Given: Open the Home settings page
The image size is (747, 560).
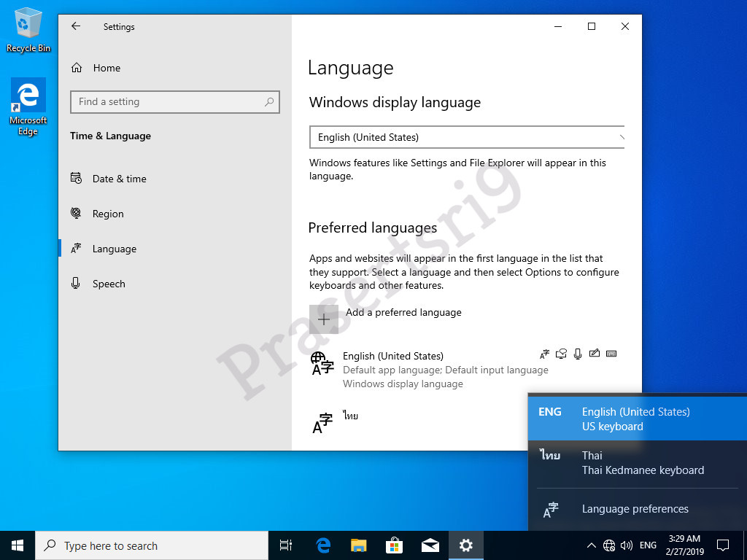Looking at the screenshot, I should click(x=96, y=68).
